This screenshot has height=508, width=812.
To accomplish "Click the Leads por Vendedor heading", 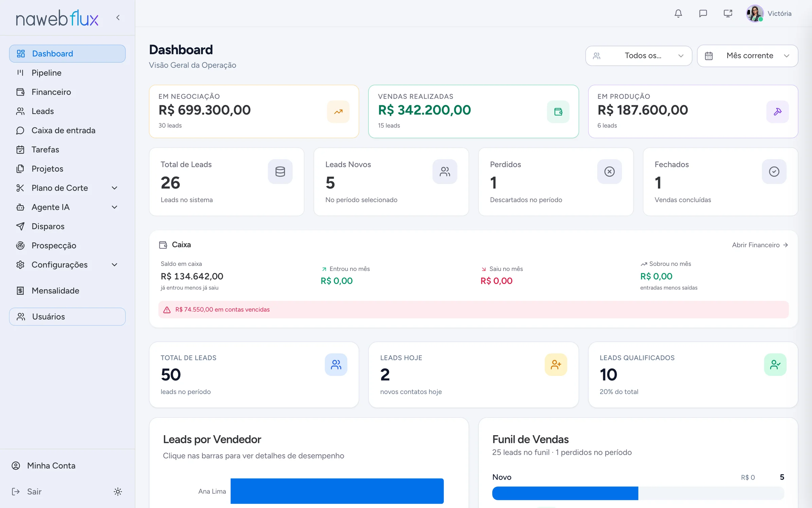I will coord(212,439).
